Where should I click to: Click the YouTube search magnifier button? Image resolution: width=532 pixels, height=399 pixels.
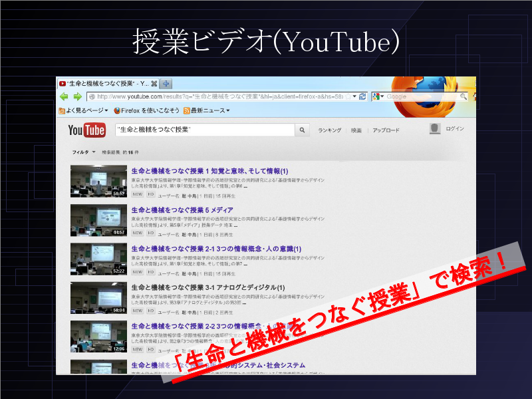303,130
